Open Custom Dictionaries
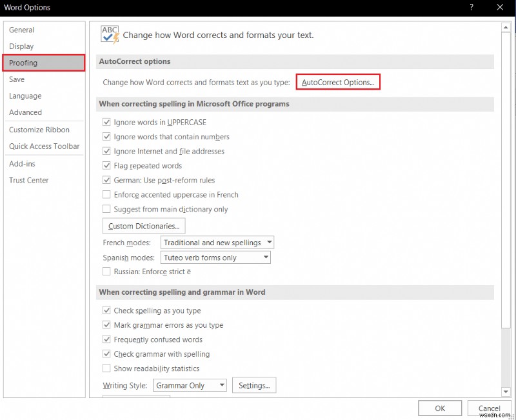The width and height of the screenshot is (516, 420). (x=143, y=226)
